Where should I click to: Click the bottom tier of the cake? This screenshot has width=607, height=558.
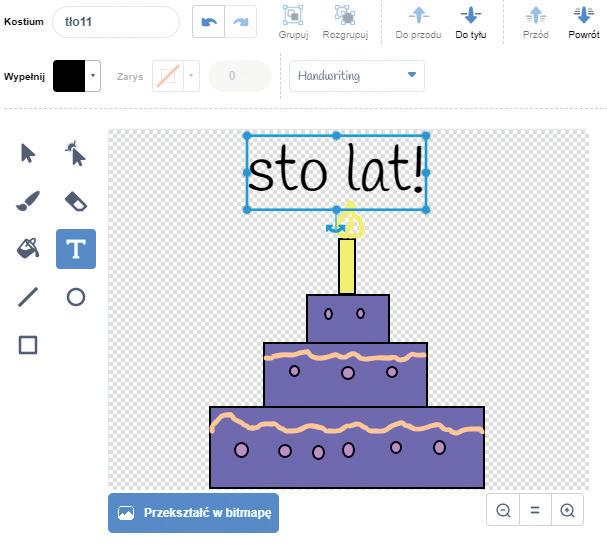tap(347, 447)
